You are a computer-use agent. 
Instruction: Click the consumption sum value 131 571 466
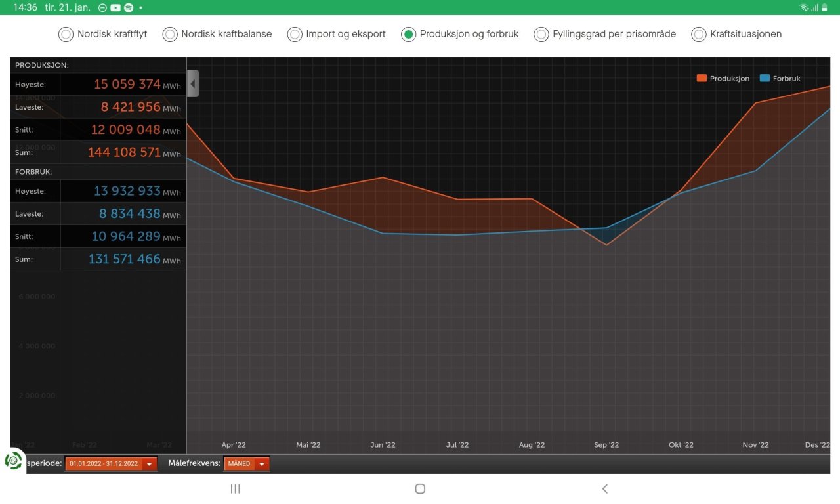point(125,259)
